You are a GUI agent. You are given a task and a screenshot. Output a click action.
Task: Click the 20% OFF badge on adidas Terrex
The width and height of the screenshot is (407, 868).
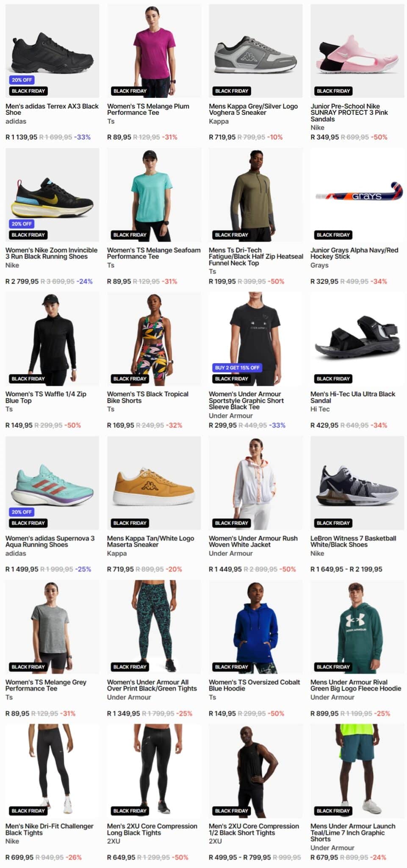click(22, 80)
